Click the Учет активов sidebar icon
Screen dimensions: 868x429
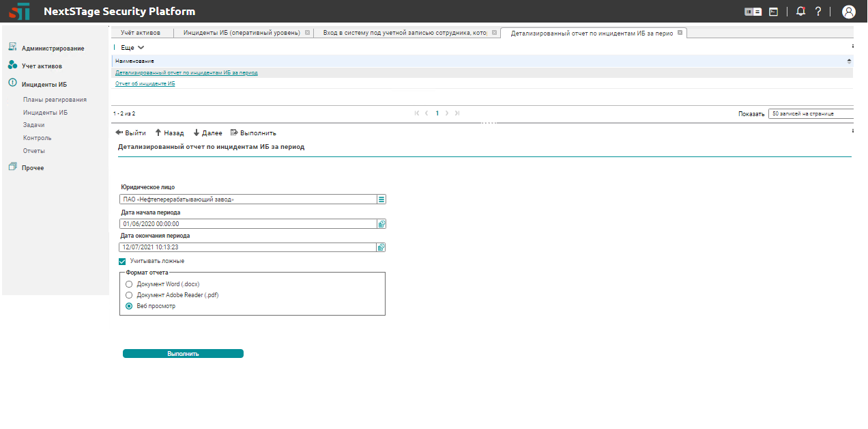point(12,65)
